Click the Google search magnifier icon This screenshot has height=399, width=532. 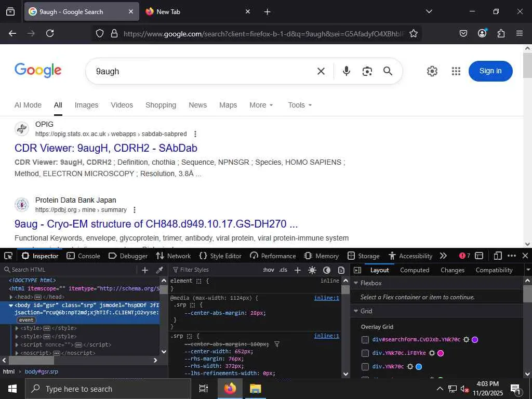click(x=388, y=71)
